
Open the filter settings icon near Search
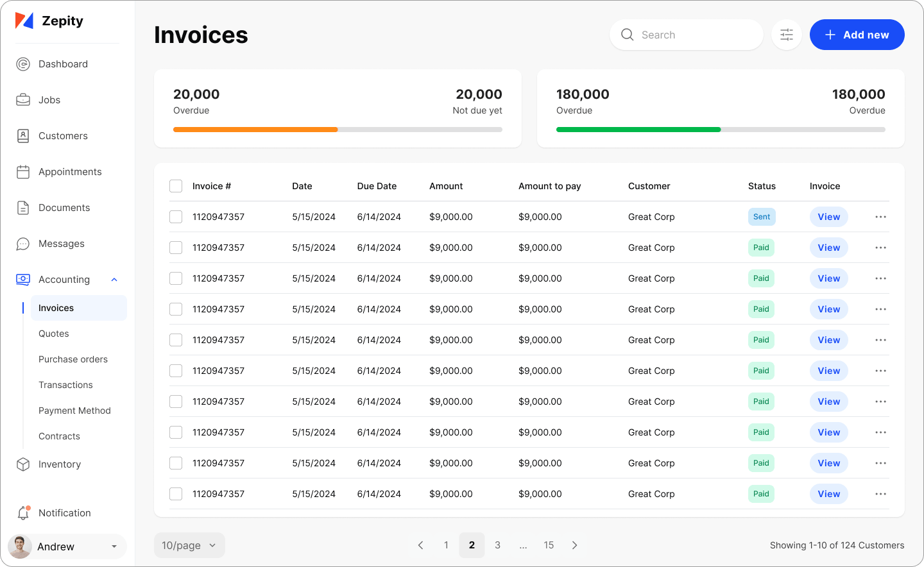click(786, 35)
